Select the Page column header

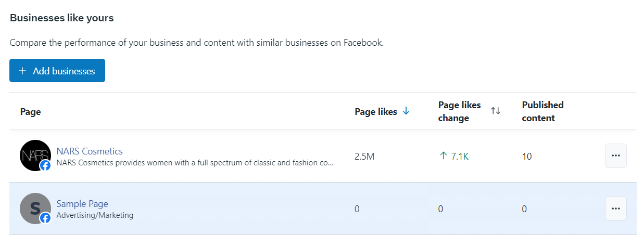pos(31,112)
